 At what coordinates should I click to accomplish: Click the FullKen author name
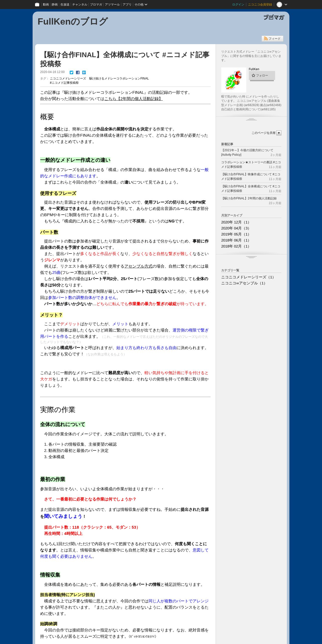pos(254,69)
